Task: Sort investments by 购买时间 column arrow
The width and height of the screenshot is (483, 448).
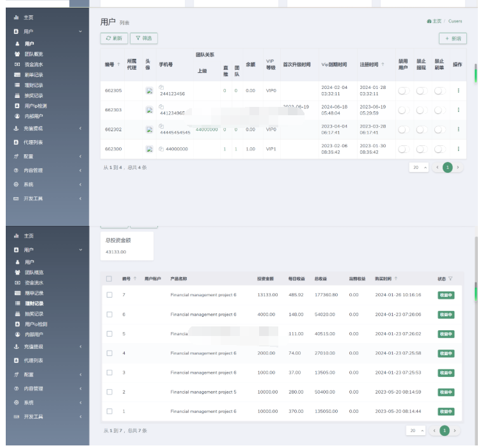Action: tap(397, 278)
